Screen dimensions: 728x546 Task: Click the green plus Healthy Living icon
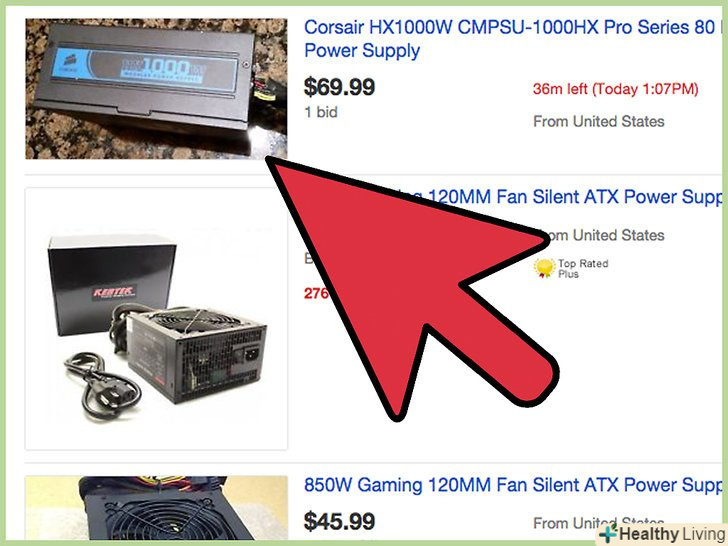pyautogui.click(x=609, y=533)
